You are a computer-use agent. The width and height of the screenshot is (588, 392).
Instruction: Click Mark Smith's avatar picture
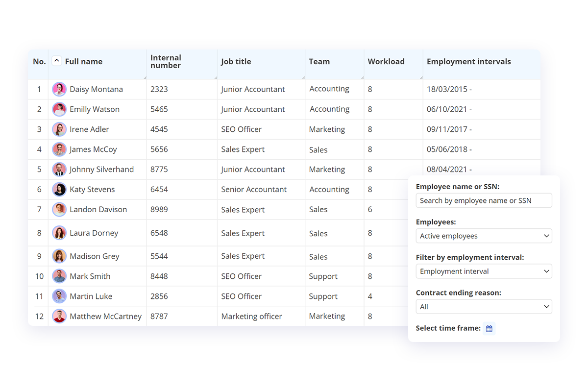click(59, 276)
